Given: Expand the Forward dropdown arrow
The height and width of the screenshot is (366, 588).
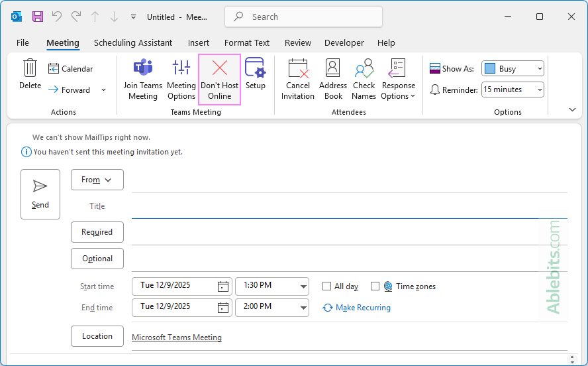Looking at the screenshot, I should tap(103, 90).
